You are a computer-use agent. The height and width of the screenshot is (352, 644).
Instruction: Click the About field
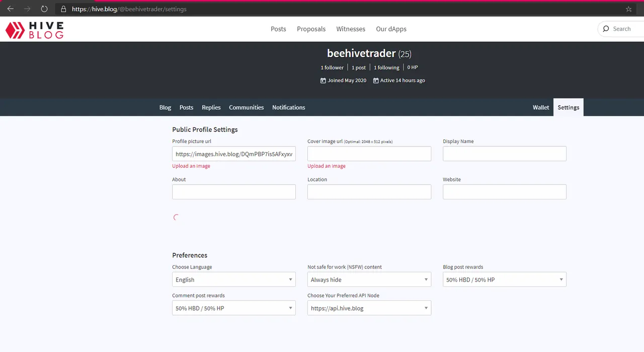pyautogui.click(x=234, y=192)
